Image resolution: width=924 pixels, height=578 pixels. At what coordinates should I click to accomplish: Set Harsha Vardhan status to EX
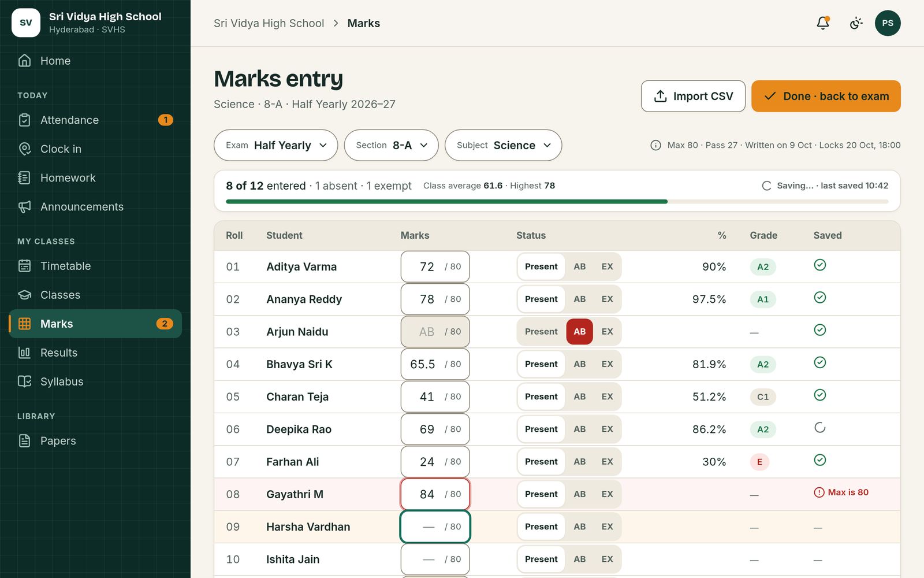coord(607,527)
